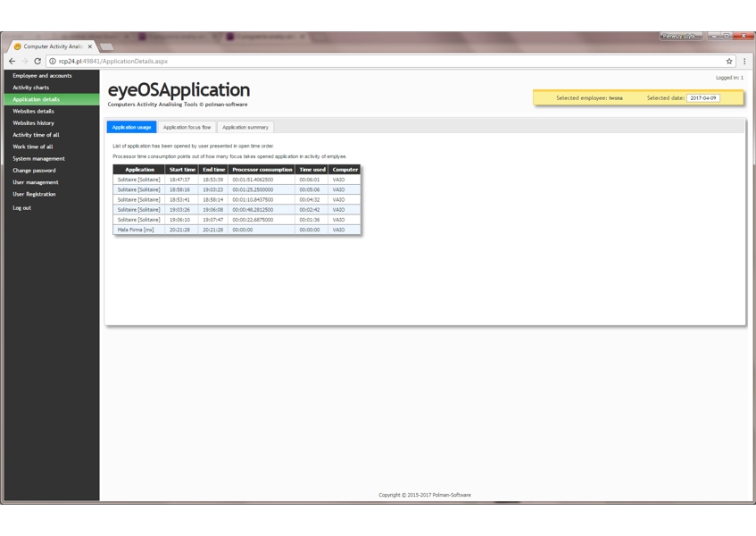This screenshot has height=536, width=756.
Task: Click the Processor consumption column header
Action: tap(262, 170)
